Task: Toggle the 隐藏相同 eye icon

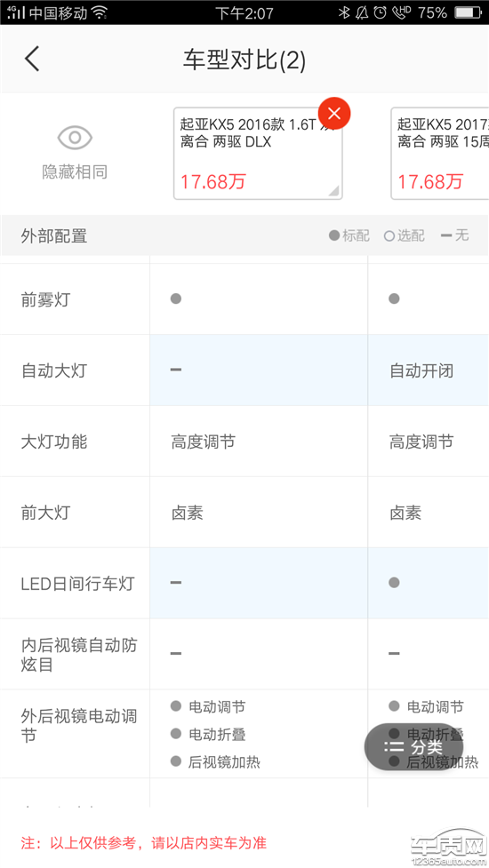Action: click(x=75, y=138)
